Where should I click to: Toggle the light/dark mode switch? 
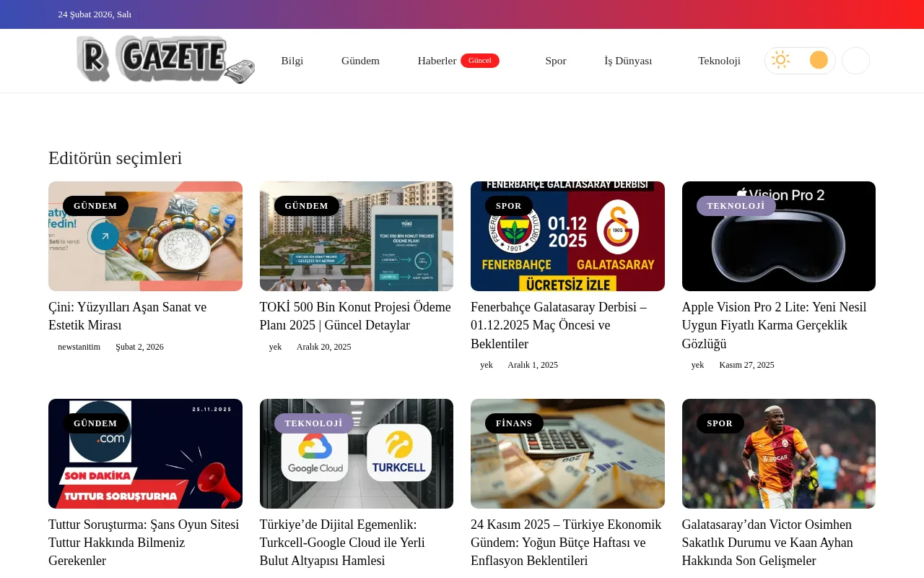coord(800,60)
